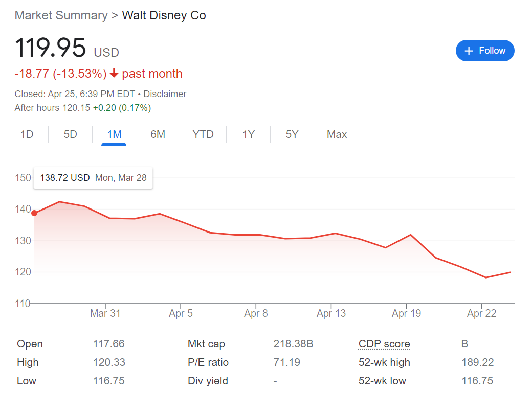
Task: Click the CDP score underlined label
Action: (384, 344)
